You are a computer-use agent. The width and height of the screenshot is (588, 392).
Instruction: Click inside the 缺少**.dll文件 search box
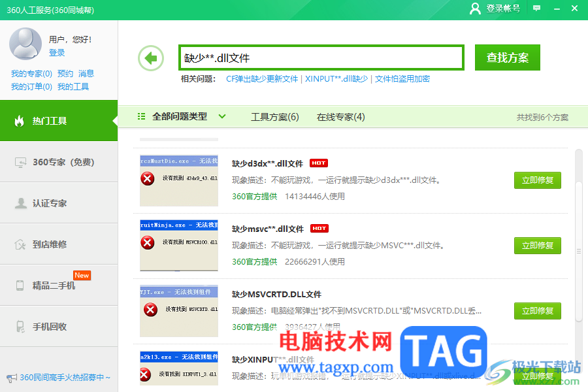pyautogui.click(x=320, y=57)
